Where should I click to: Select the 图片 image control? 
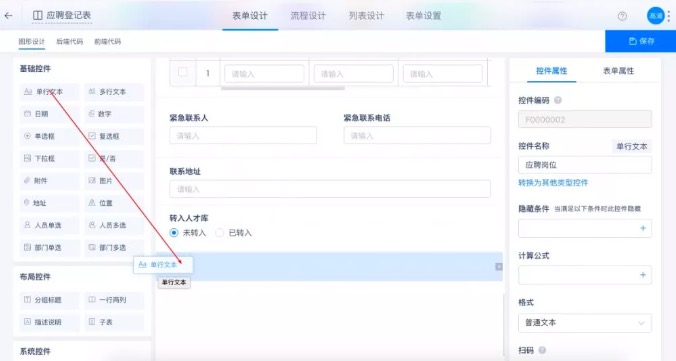114,181
